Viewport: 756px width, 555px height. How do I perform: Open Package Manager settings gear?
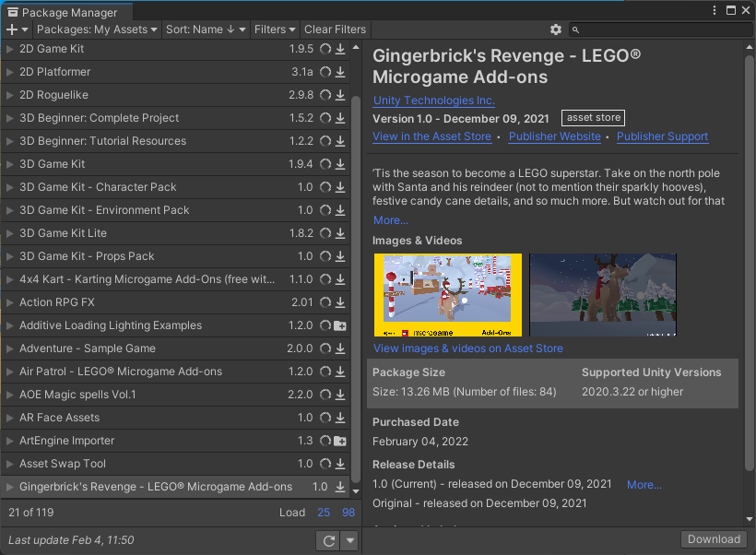point(555,30)
